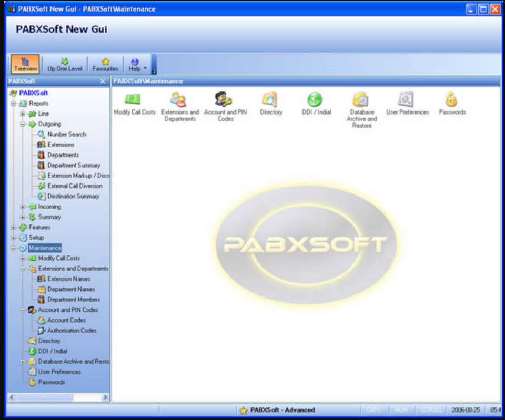The width and height of the screenshot is (505, 420).
Task: Select Destination Summary tree item
Action: [x=73, y=196]
